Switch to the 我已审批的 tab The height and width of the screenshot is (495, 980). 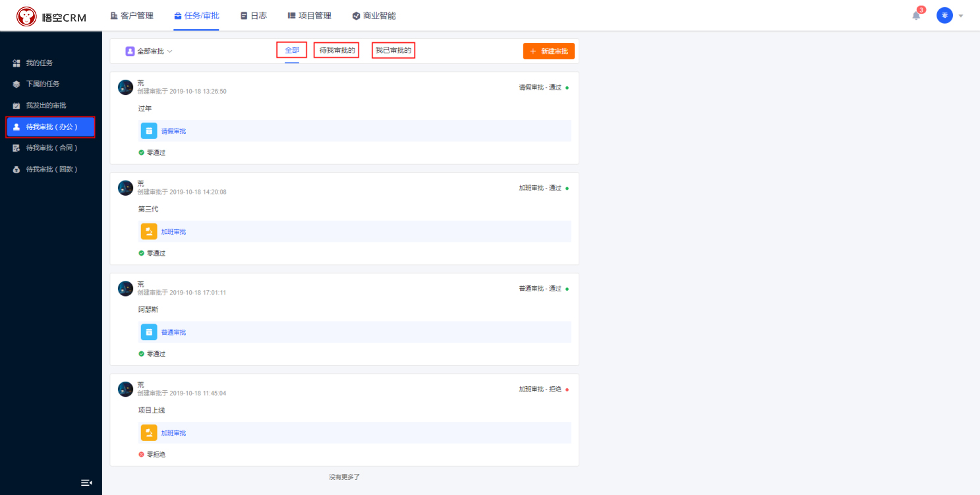pyautogui.click(x=393, y=50)
